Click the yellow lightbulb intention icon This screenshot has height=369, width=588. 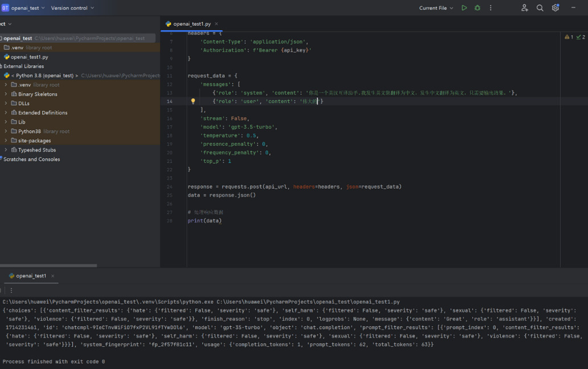pos(193,101)
